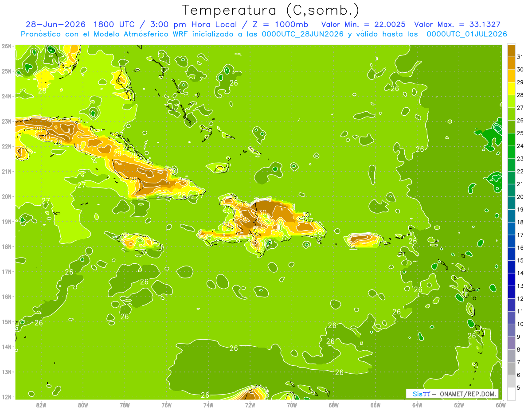The width and height of the screenshot is (532, 411).
Task: Click the "Valor Max. = 33.1327" value
Action: pos(457,24)
